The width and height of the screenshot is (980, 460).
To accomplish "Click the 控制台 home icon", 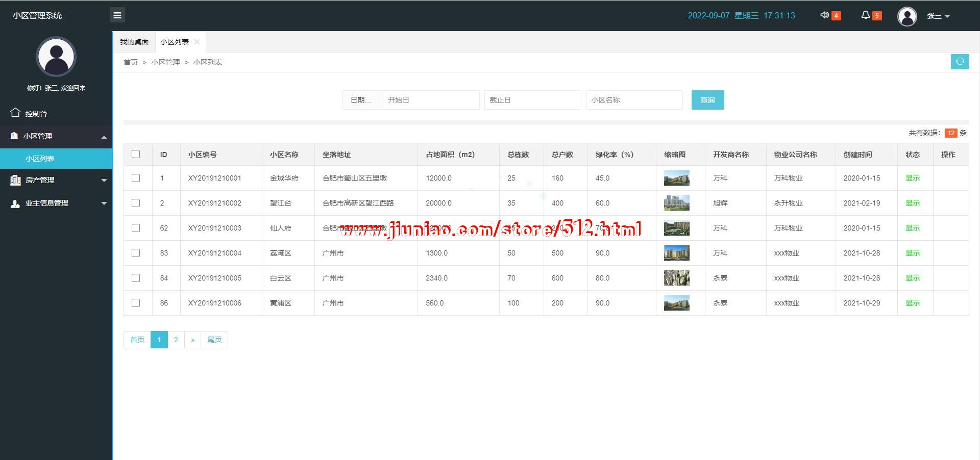I will [x=15, y=113].
